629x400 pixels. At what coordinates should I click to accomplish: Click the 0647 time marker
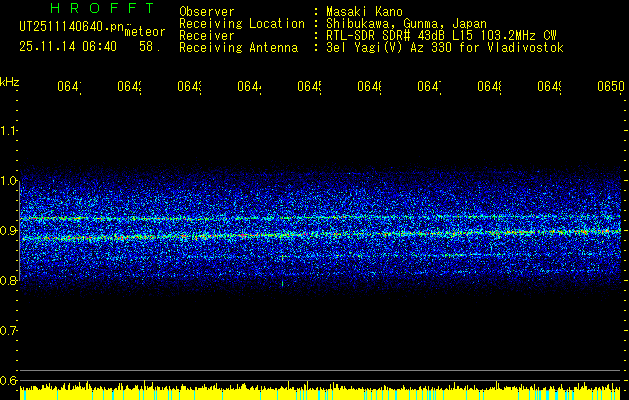click(x=429, y=86)
